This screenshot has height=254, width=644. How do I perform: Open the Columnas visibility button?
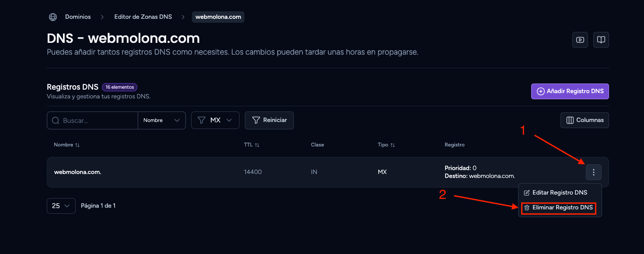click(585, 120)
